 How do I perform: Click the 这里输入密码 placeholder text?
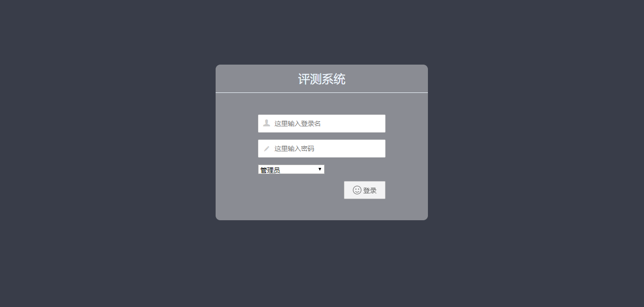[x=294, y=149]
